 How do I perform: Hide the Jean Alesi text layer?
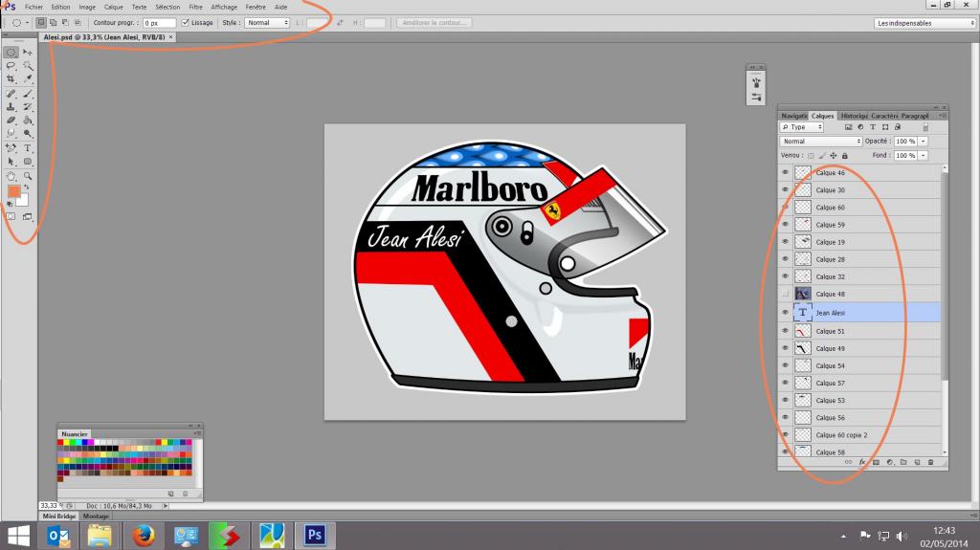tap(785, 313)
